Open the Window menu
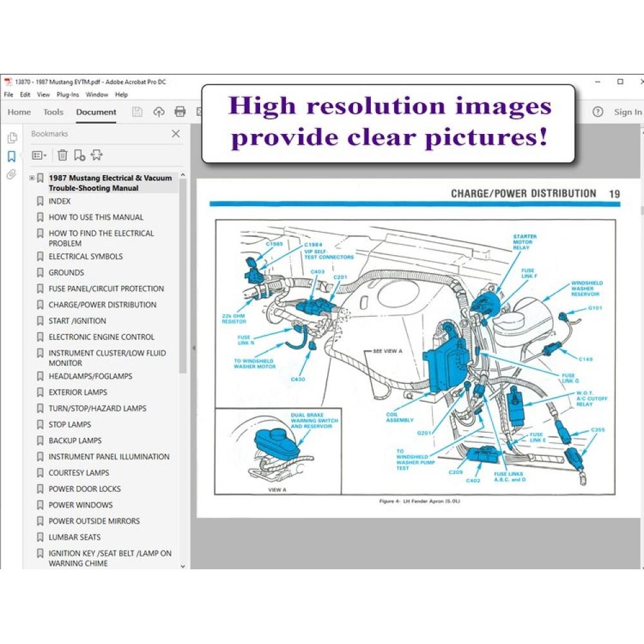Screen dimensions: 644x644 (x=97, y=95)
